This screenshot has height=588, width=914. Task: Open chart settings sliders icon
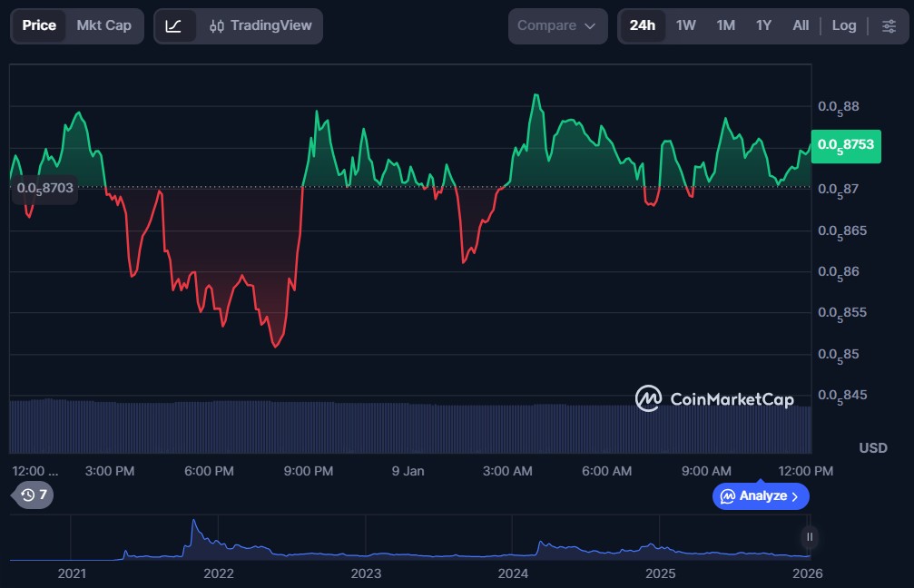889,25
